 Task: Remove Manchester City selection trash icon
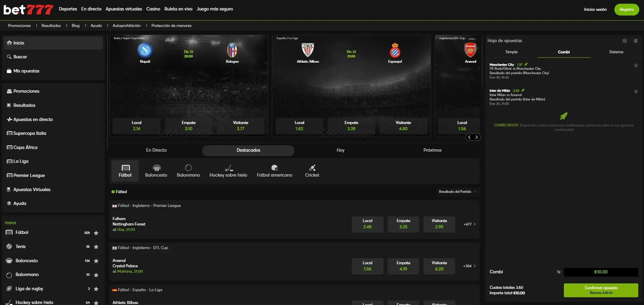[x=636, y=65]
